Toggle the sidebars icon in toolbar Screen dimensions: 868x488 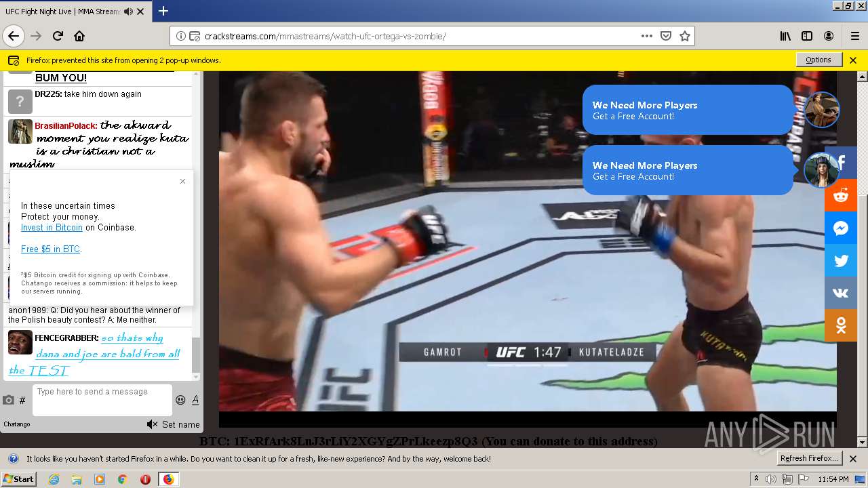pyautogui.click(x=807, y=36)
